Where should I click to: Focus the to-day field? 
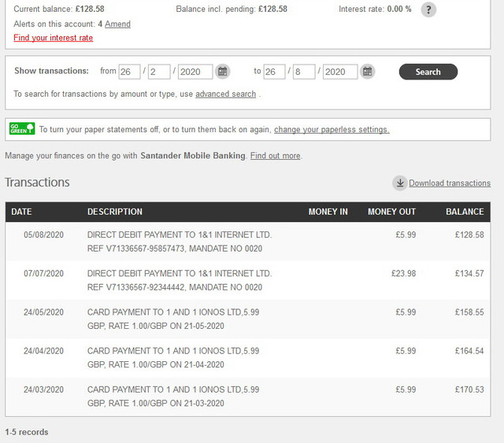[274, 72]
